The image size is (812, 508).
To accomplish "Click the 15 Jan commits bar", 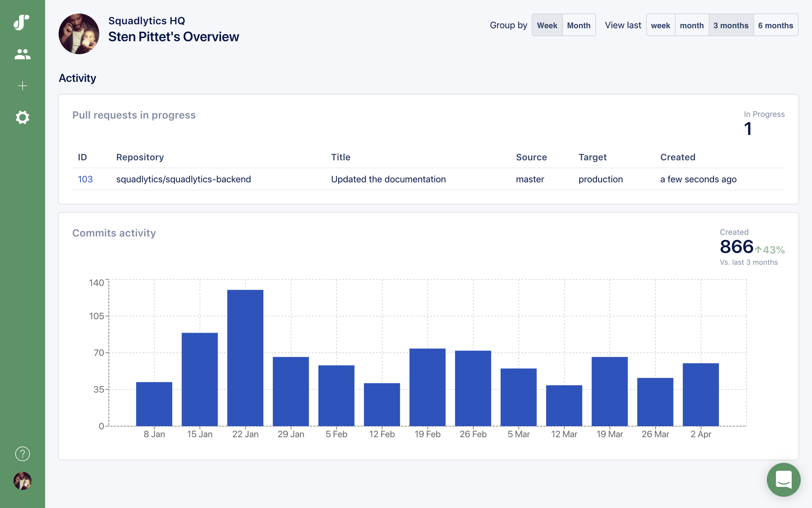I will (200, 379).
